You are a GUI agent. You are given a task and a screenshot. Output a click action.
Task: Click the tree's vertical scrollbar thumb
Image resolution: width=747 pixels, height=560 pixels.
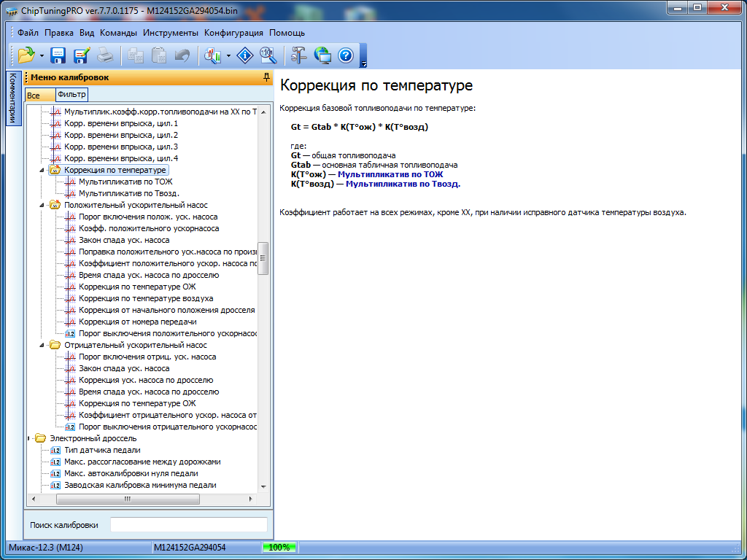coord(263,257)
